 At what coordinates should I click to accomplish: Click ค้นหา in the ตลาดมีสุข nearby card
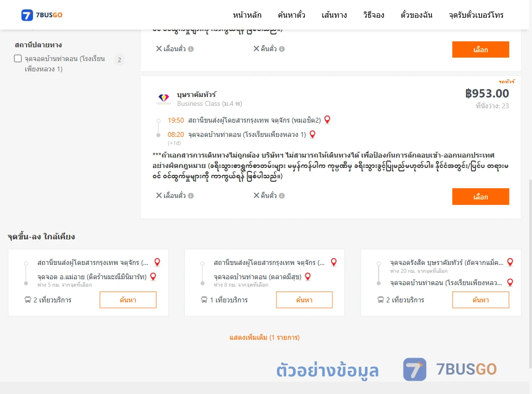[304, 299]
